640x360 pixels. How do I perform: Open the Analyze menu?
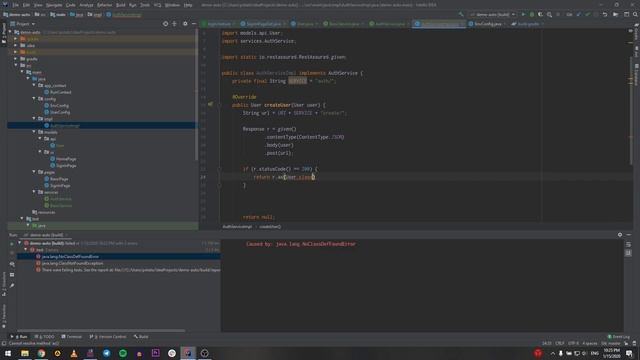(x=86, y=5)
